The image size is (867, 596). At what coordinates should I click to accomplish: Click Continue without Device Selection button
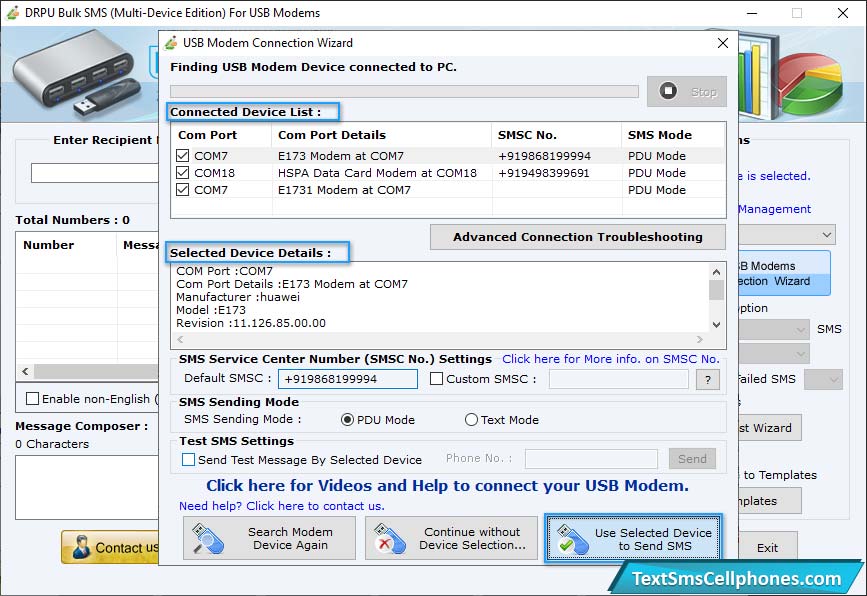pyautogui.click(x=451, y=538)
